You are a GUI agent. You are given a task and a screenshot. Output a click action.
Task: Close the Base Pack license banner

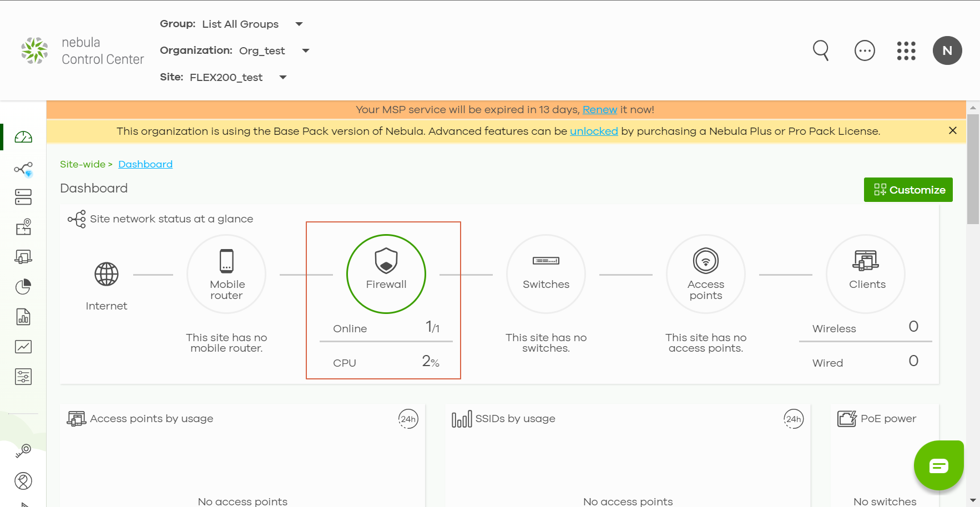click(953, 130)
